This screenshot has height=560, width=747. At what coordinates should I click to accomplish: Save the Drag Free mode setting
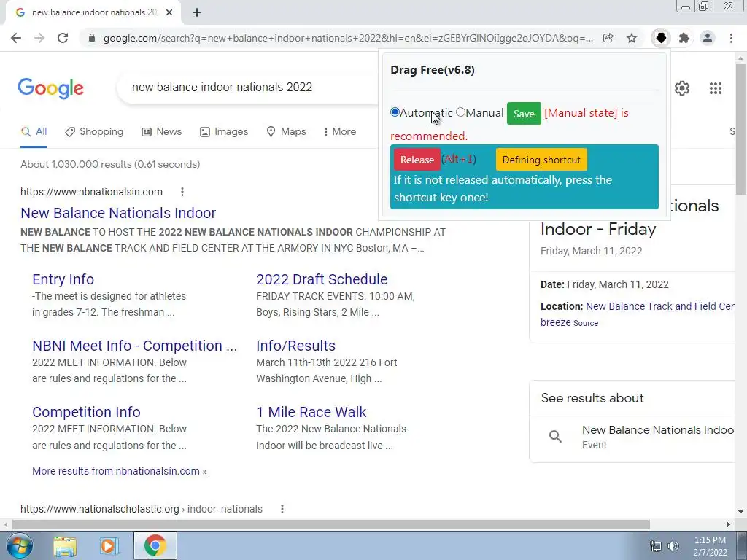pyautogui.click(x=524, y=113)
